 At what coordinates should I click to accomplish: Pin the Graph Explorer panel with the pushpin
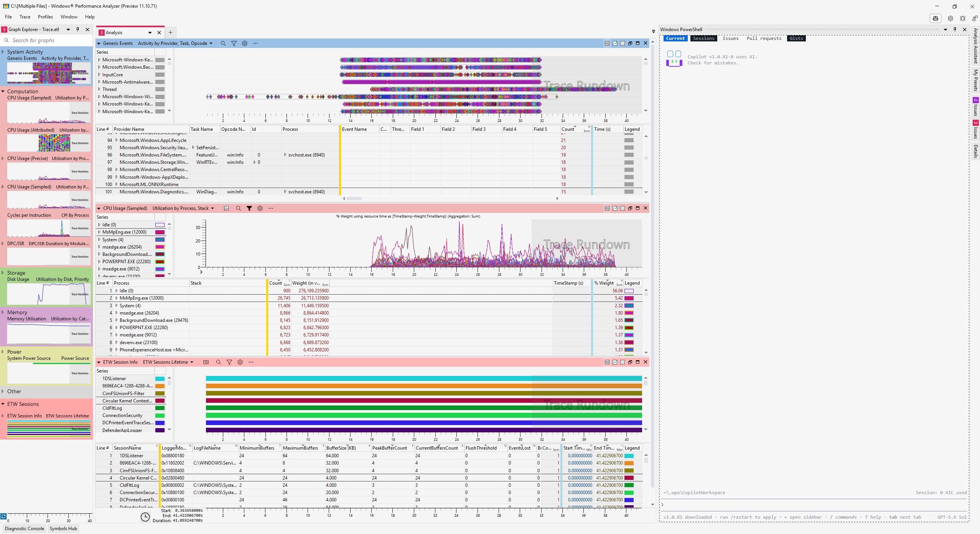point(78,29)
